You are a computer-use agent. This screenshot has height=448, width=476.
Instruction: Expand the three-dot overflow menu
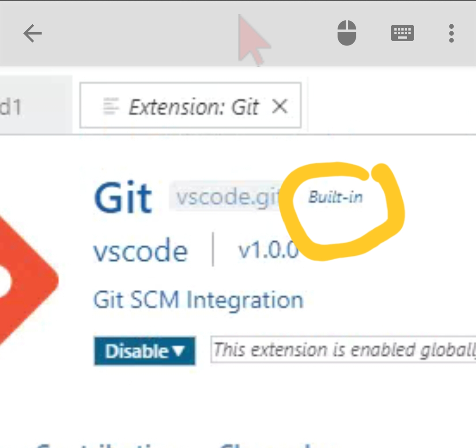tap(451, 33)
